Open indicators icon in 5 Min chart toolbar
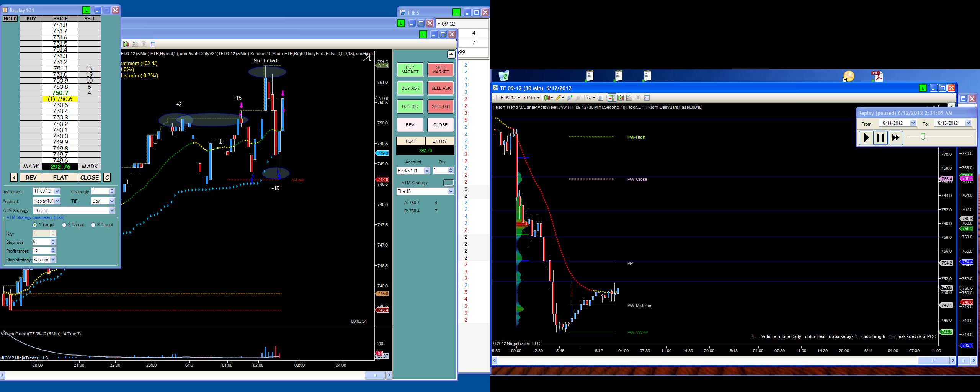Viewport: 980px width, 392px height. click(x=135, y=44)
